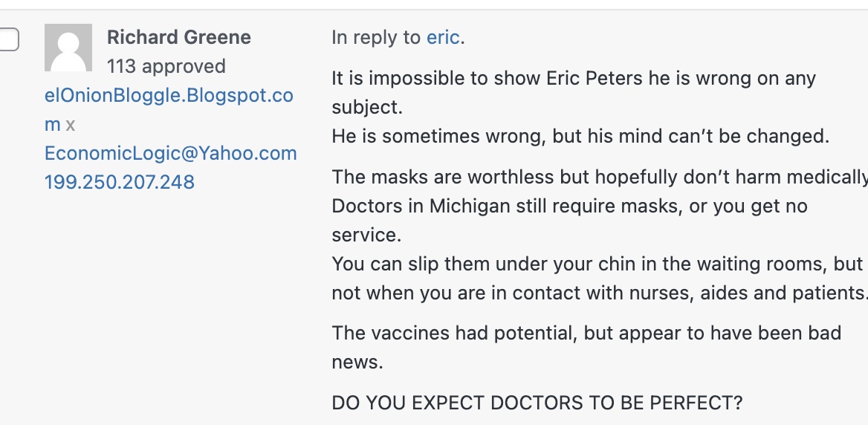
Task: Click the 'He is sometimes wrong' line
Action: [x=580, y=137]
